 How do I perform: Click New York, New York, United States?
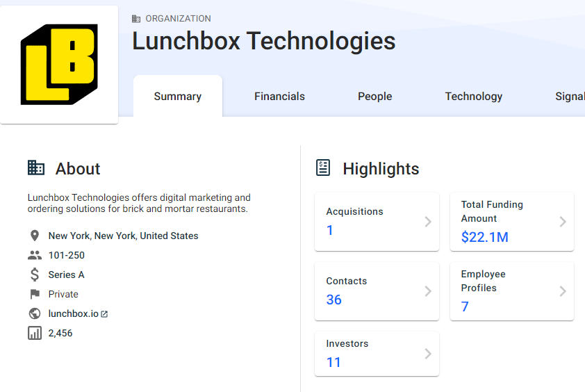pyautogui.click(x=123, y=236)
